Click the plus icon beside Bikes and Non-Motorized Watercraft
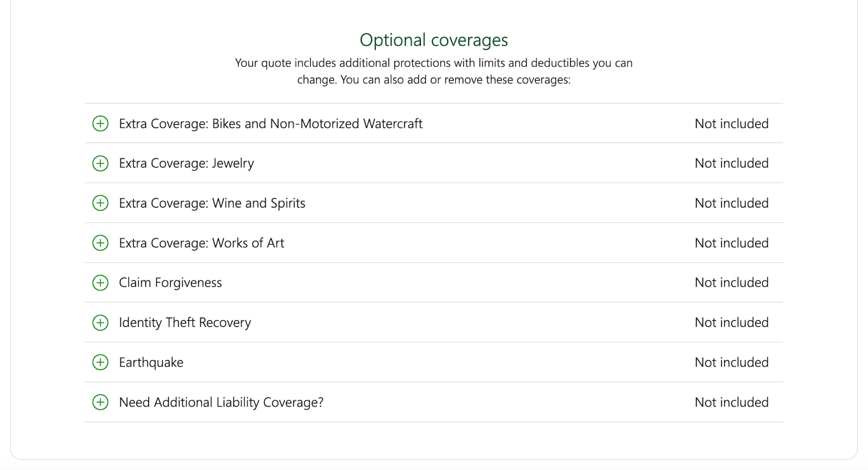This screenshot has height=470, width=868. pyautogui.click(x=100, y=124)
